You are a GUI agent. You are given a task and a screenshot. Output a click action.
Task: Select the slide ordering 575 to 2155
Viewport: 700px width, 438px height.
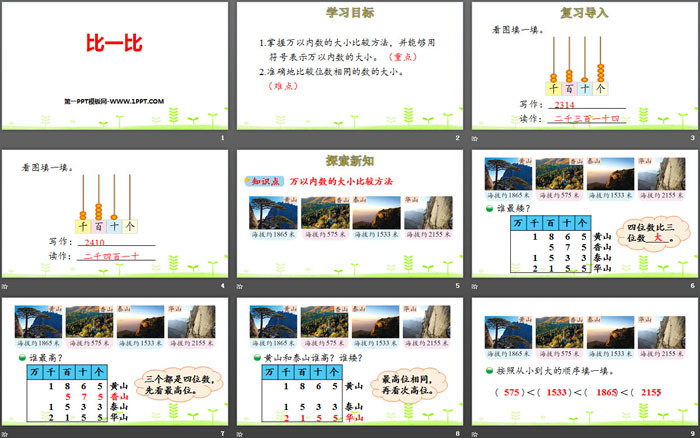pyautogui.click(x=582, y=363)
